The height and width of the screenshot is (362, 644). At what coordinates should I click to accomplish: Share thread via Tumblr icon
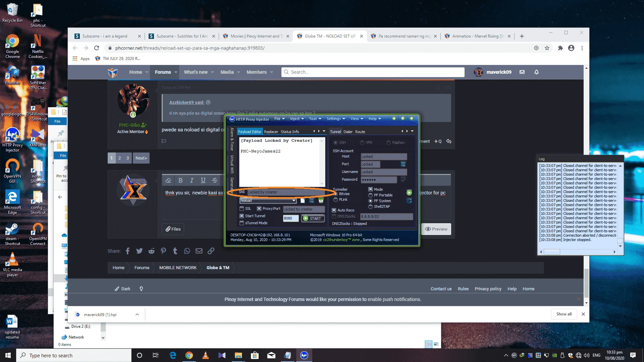pos(175,251)
